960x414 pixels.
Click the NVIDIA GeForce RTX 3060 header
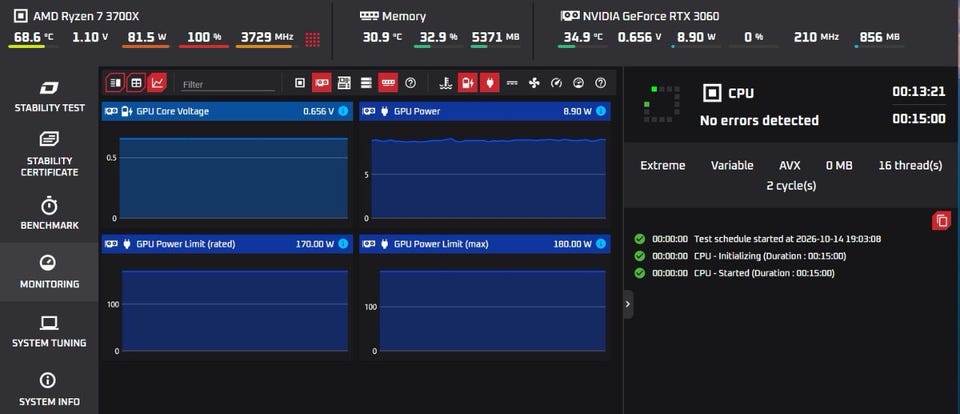coord(640,16)
